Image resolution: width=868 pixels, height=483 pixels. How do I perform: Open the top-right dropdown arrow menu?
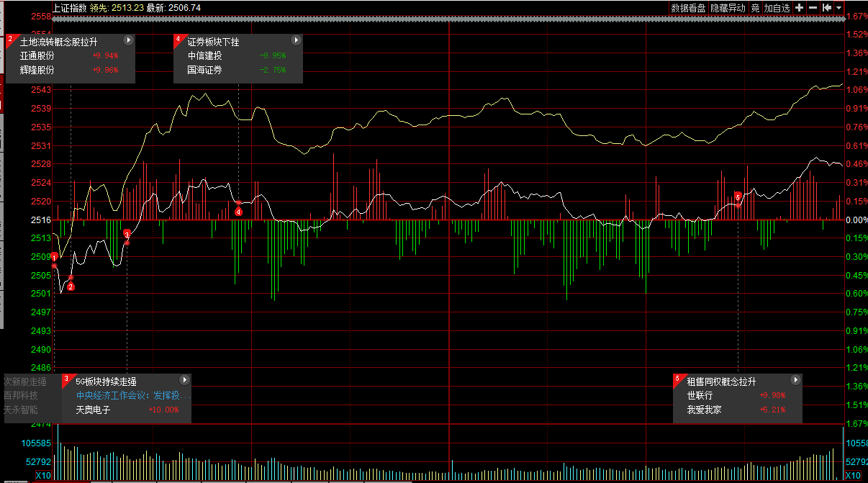(x=838, y=8)
